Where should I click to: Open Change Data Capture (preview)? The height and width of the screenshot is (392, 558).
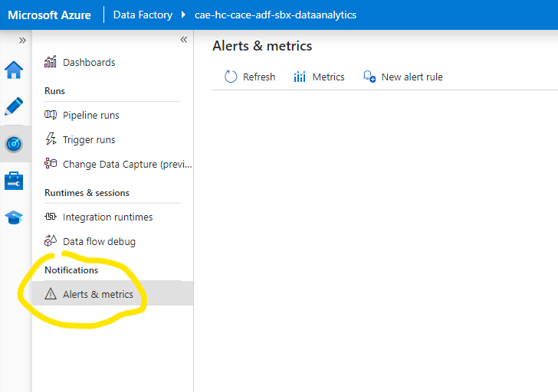tap(126, 164)
